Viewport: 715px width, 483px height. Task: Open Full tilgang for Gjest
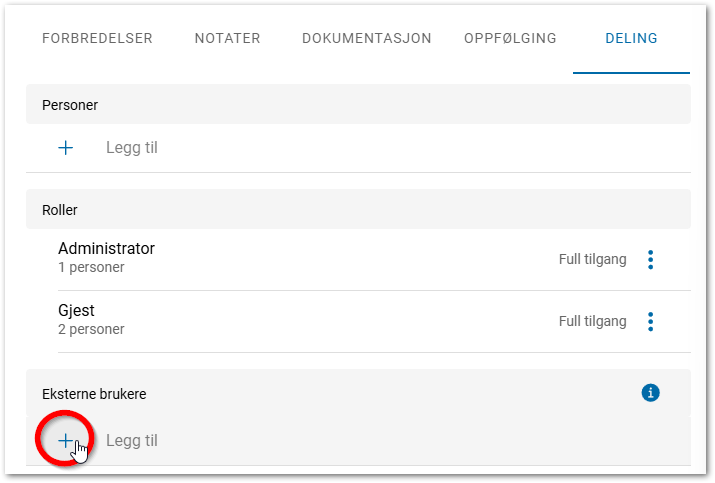pyautogui.click(x=592, y=322)
